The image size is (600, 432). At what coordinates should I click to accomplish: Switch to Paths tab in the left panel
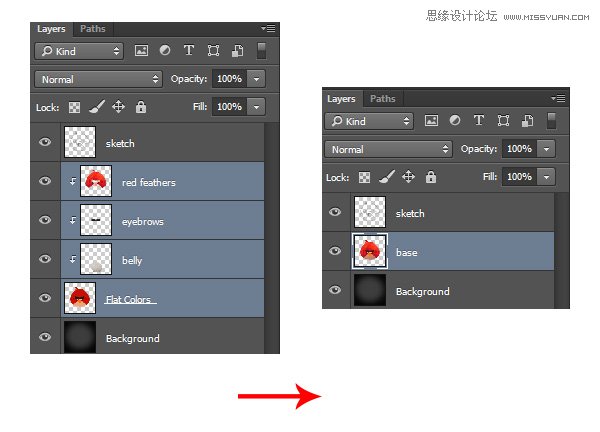pos(92,29)
